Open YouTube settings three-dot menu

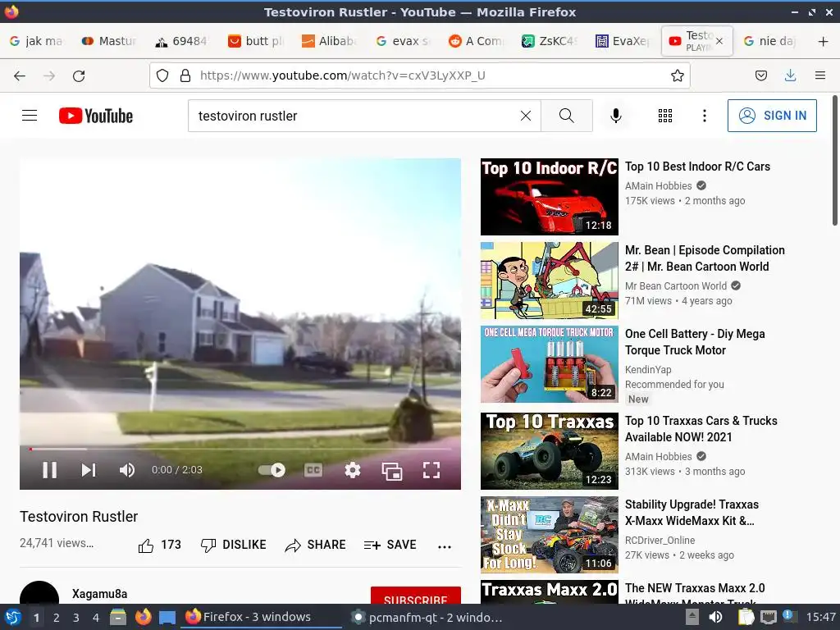705,116
